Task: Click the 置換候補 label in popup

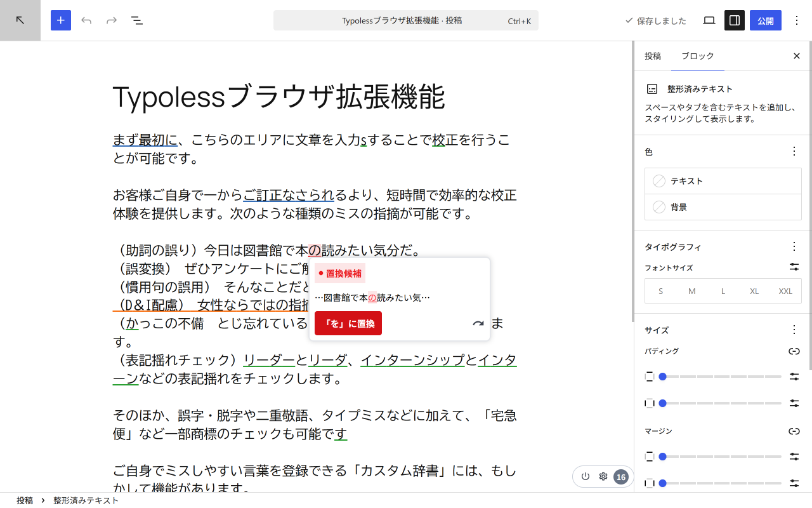Action: [x=340, y=274]
